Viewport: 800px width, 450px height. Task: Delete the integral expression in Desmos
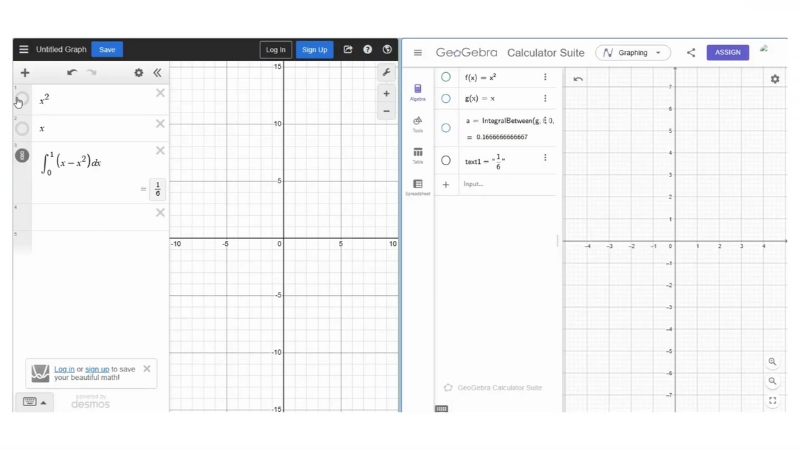pyautogui.click(x=160, y=151)
